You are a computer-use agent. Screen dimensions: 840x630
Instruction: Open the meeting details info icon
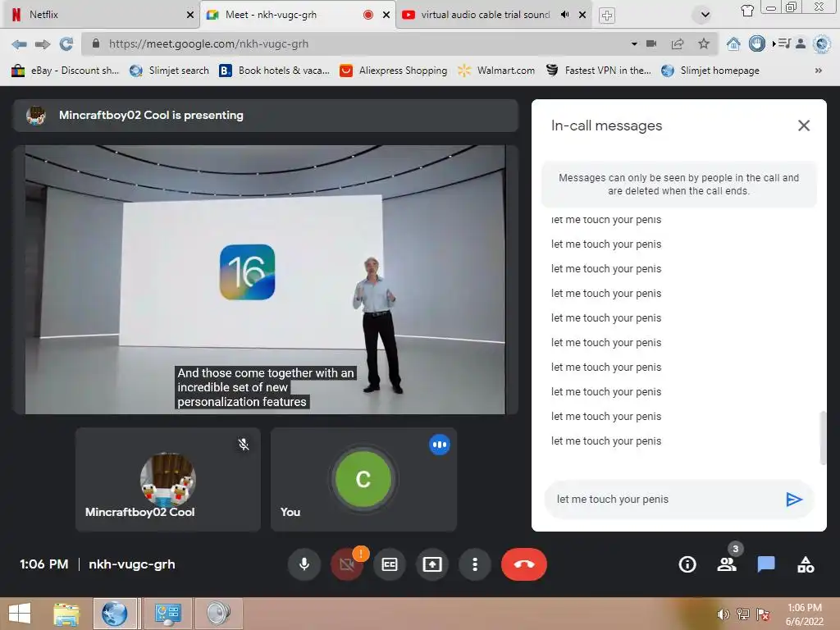tap(687, 564)
